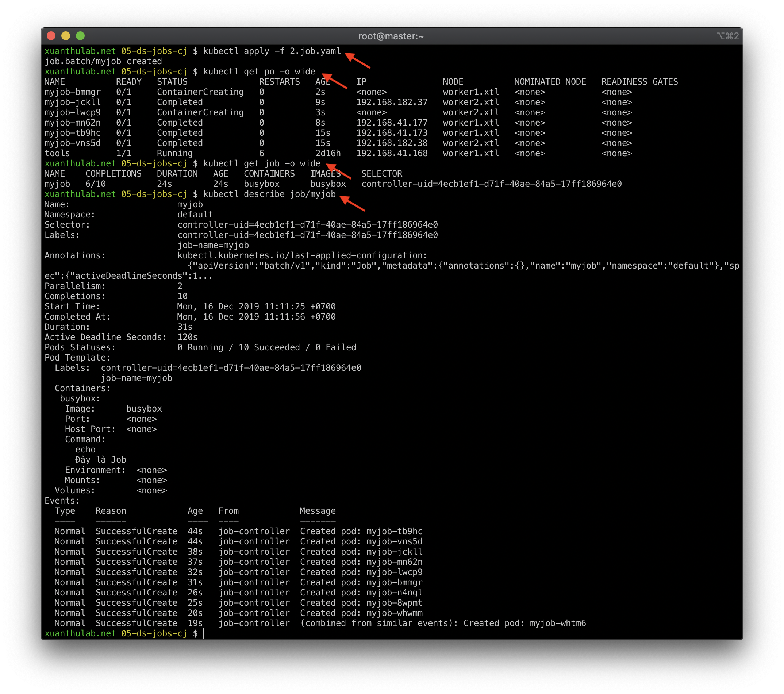Click the yellow minimize window button

(66, 36)
